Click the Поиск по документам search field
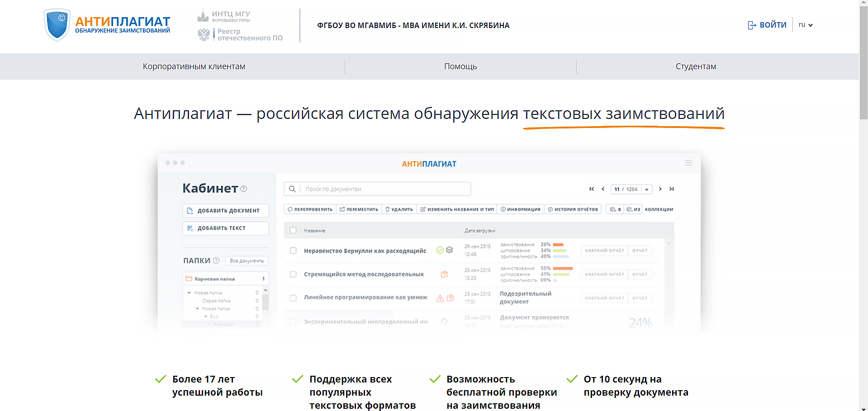This screenshot has width=868, height=411. pyautogui.click(x=377, y=189)
